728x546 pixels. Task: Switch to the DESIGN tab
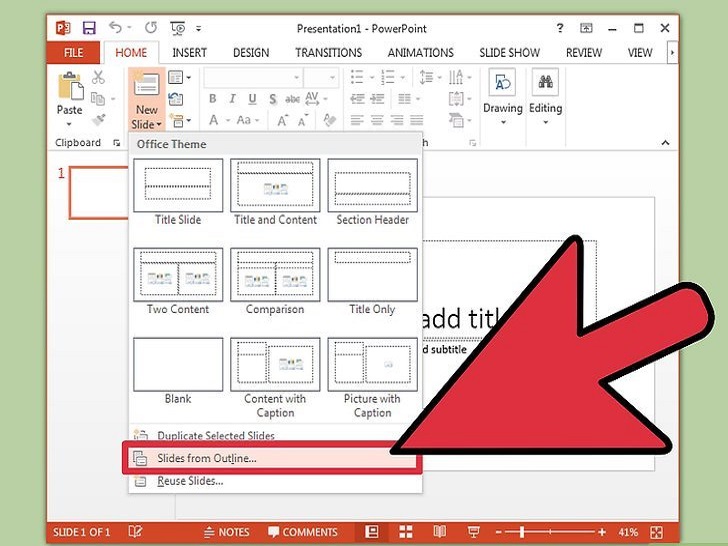coord(251,52)
